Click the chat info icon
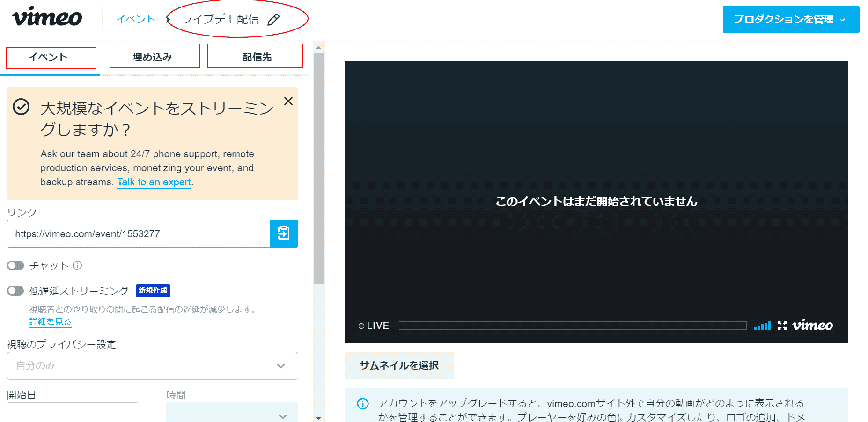868x422 pixels. click(78, 265)
